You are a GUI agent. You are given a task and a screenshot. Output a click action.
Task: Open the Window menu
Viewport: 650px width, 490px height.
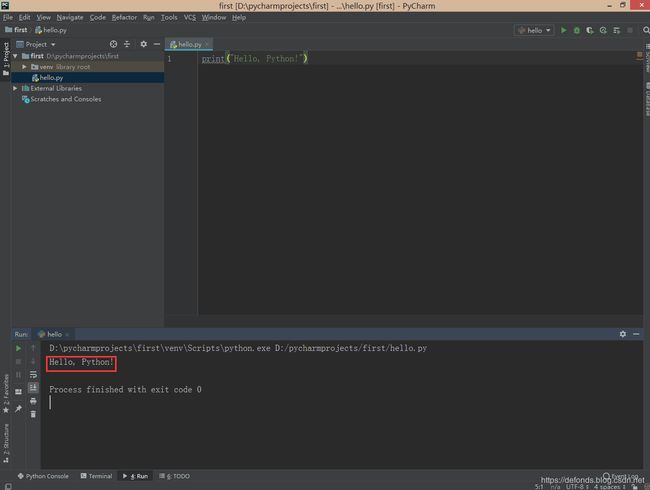214,17
